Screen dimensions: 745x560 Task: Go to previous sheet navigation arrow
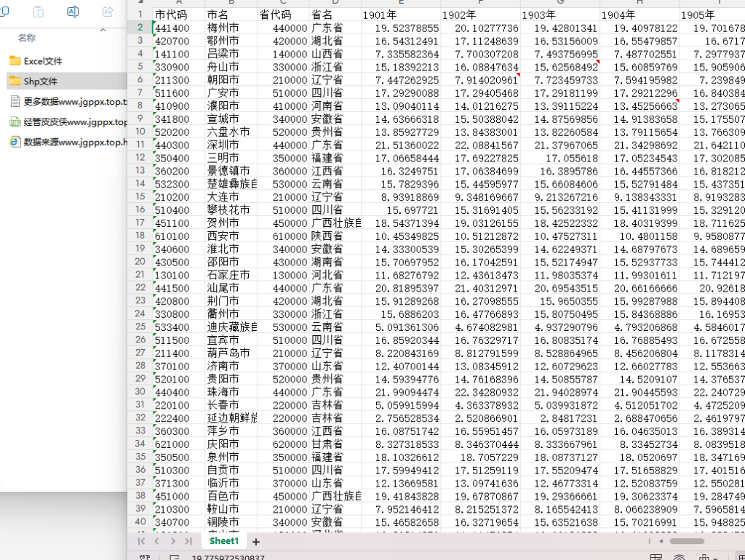(x=157, y=541)
